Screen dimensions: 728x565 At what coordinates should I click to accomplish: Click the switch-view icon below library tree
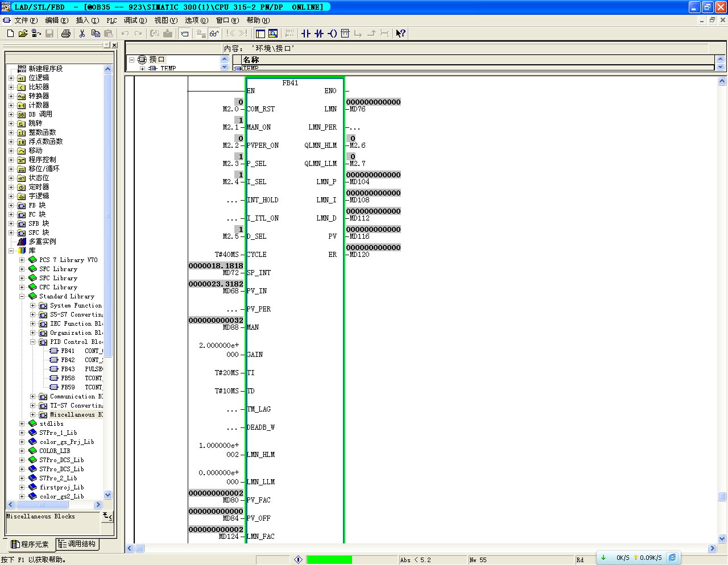click(107, 516)
